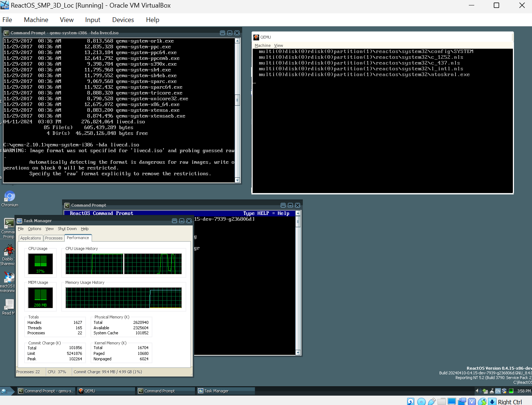Open Task Manager View menu

[x=49, y=229]
